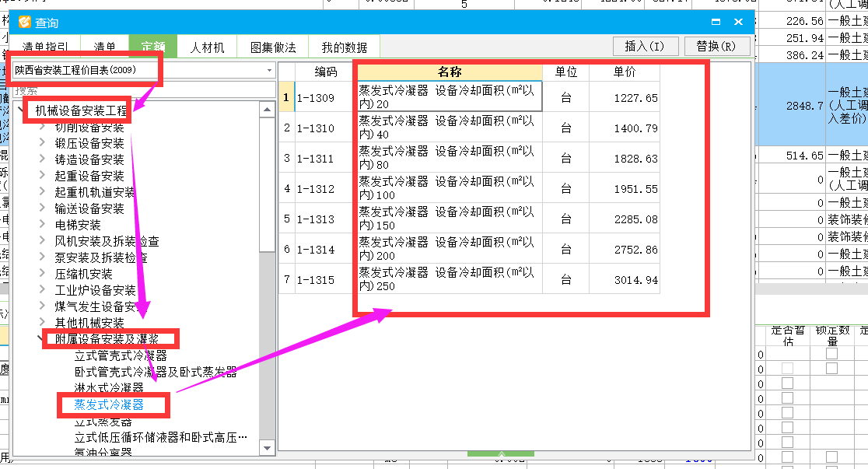Screen dimensions: 868x469
Task: Select 煤气发生设备安装 tree item
Action: [x=95, y=306]
